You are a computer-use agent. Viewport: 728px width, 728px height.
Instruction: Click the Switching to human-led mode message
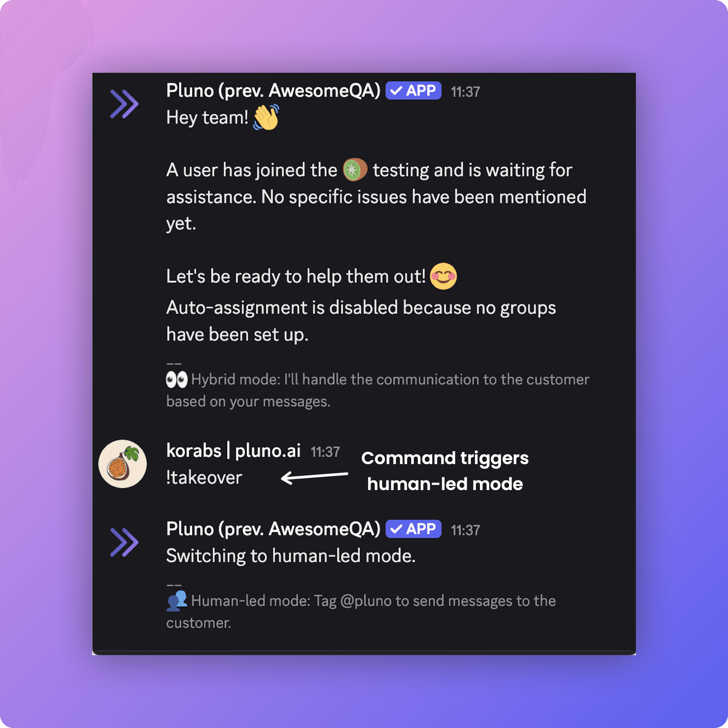click(291, 556)
